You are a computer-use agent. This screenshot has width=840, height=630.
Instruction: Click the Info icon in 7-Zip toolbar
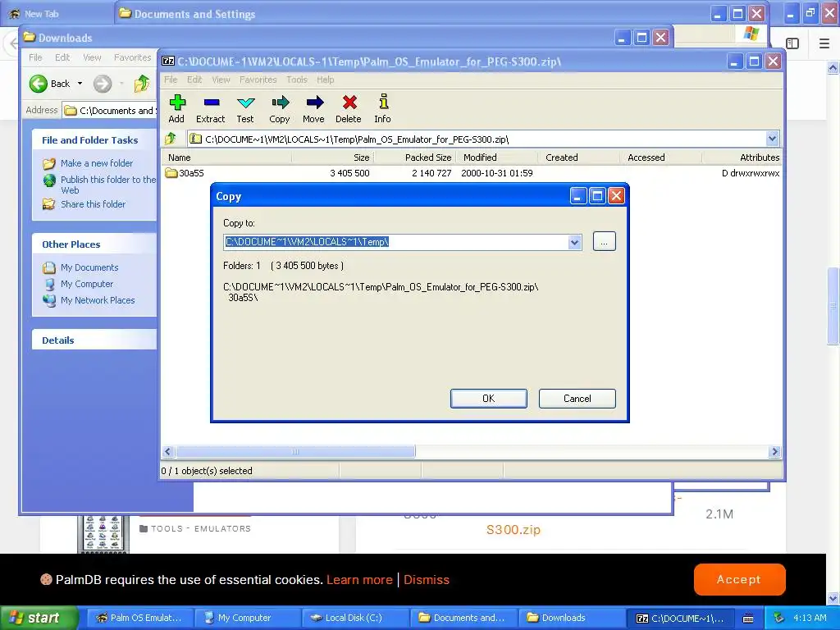(x=382, y=109)
